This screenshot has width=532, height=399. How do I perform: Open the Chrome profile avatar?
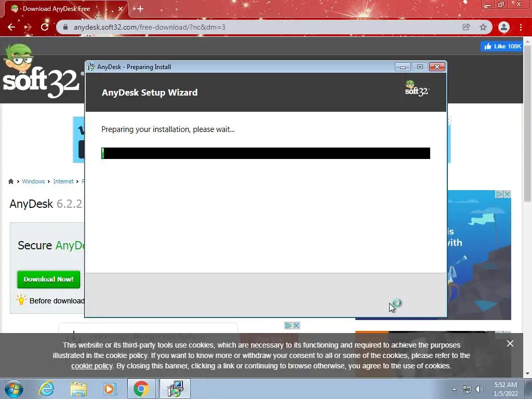(504, 27)
